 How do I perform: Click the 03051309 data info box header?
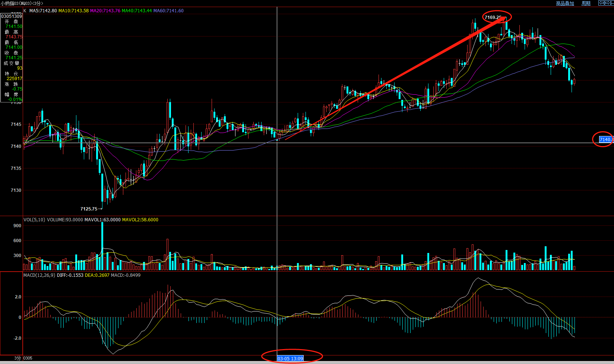coord(12,16)
